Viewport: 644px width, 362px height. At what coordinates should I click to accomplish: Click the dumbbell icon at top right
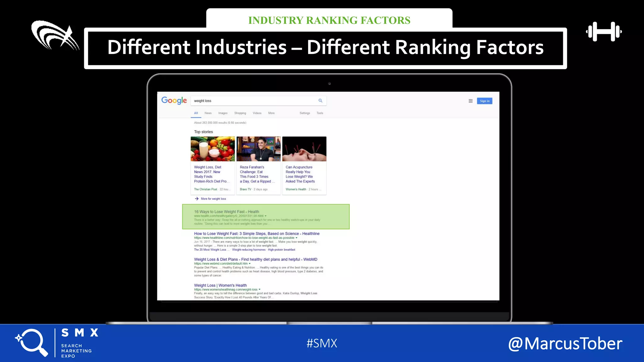604,31
